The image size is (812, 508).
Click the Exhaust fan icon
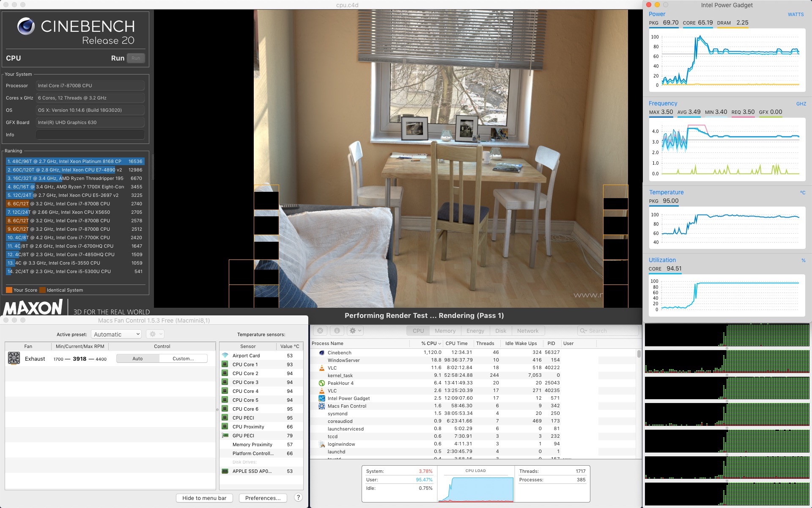pos(14,359)
